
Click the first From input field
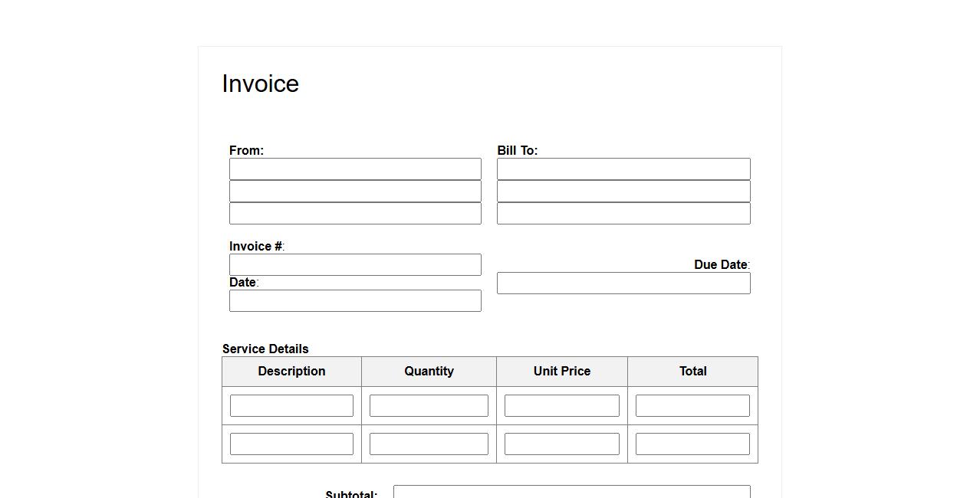tap(355, 169)
